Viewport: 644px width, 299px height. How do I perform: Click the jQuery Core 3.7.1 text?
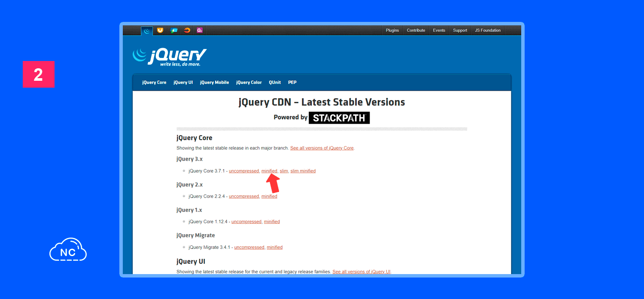207,171
